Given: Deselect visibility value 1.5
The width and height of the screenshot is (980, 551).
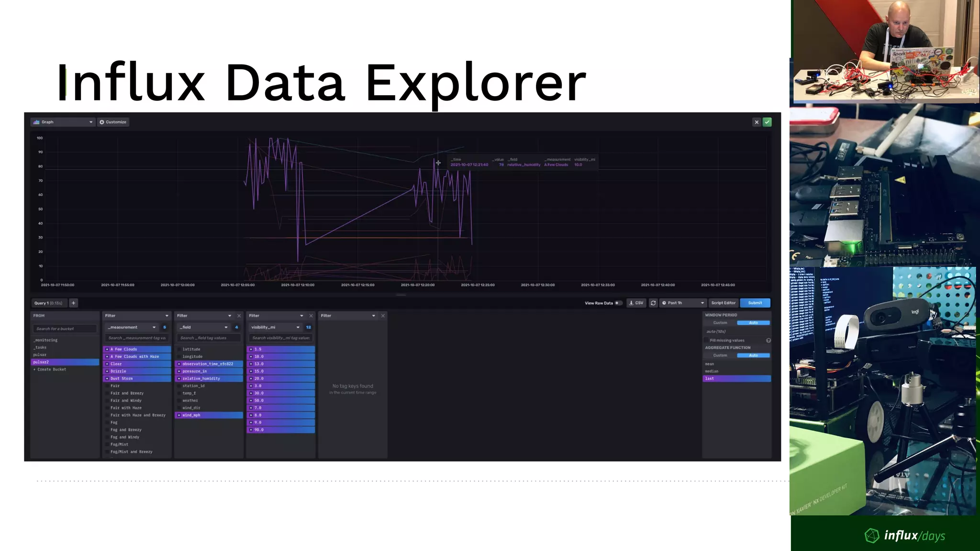Looking at the screenshot, I should pyautogui.click(x=281, y=349).
